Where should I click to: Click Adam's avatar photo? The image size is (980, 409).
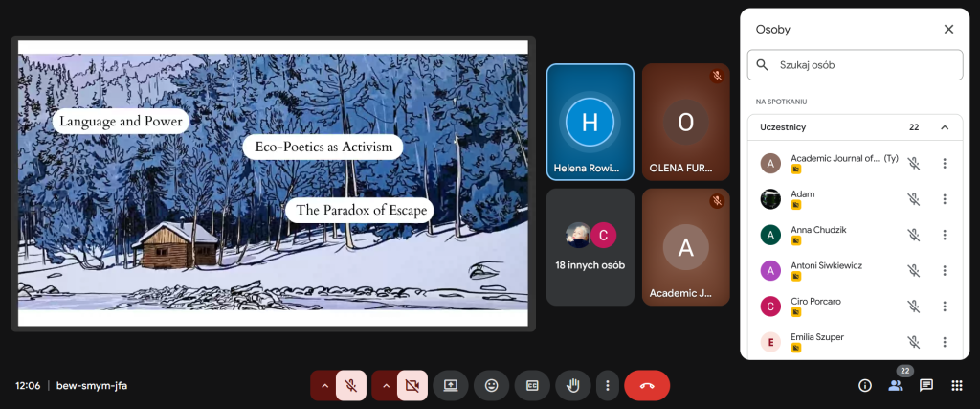(x=770, y=199)
